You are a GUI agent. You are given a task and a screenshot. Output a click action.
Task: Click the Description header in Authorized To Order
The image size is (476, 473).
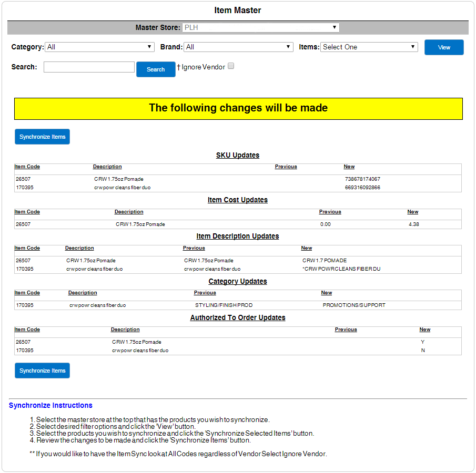coord(125,330)
